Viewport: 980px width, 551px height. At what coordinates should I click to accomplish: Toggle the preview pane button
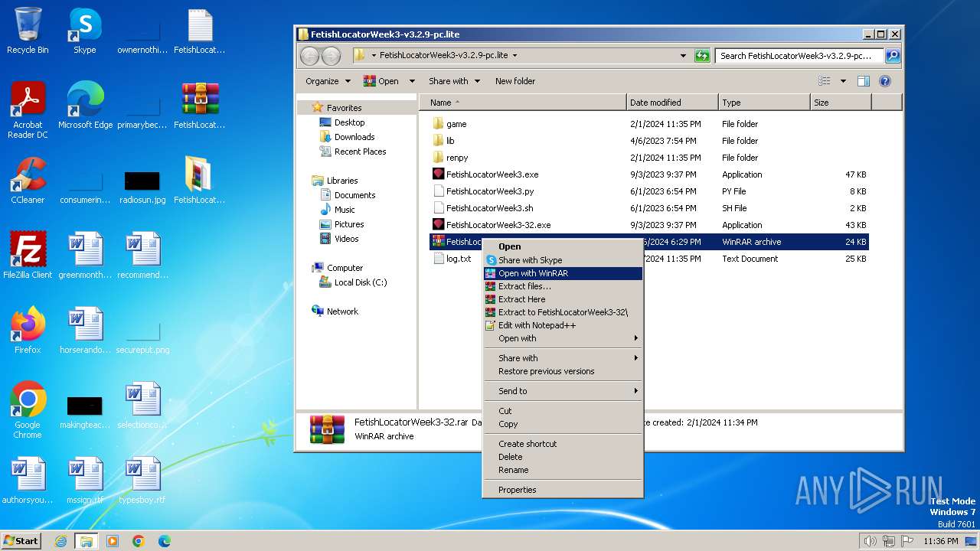point(863,81)
